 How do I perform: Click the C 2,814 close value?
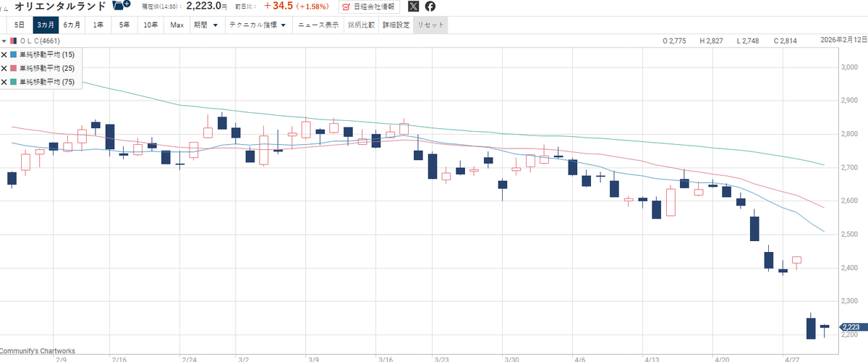coord(785,41)
